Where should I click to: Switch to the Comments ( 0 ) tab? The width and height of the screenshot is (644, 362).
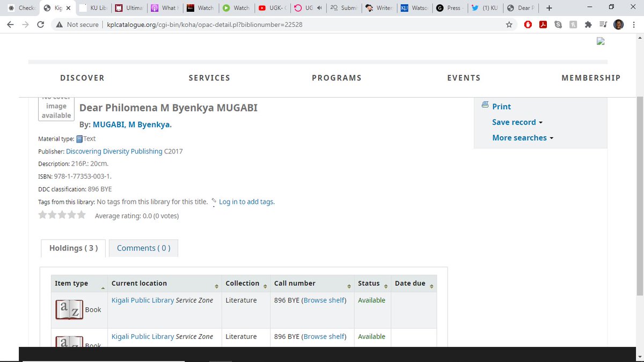point(143,248)
